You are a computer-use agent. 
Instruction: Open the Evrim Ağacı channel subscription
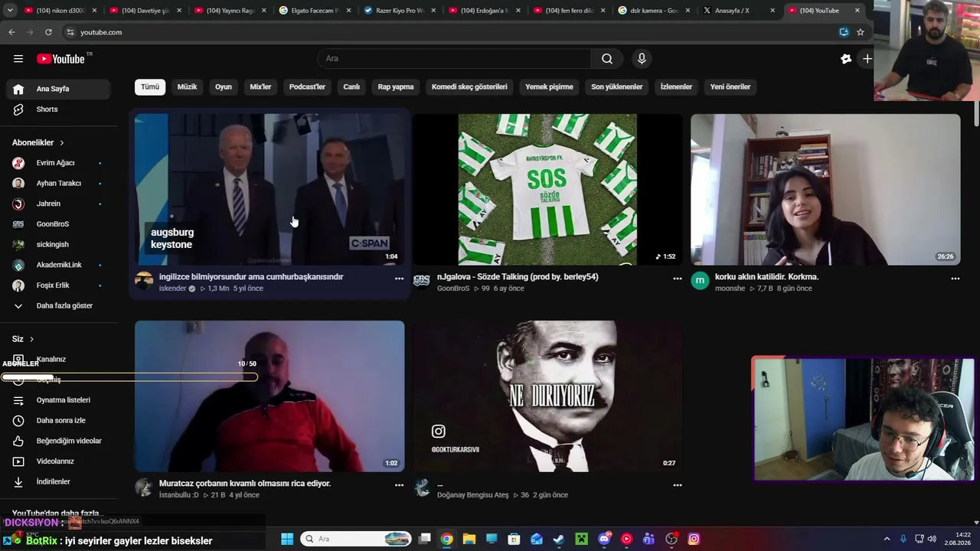point(60,163)
